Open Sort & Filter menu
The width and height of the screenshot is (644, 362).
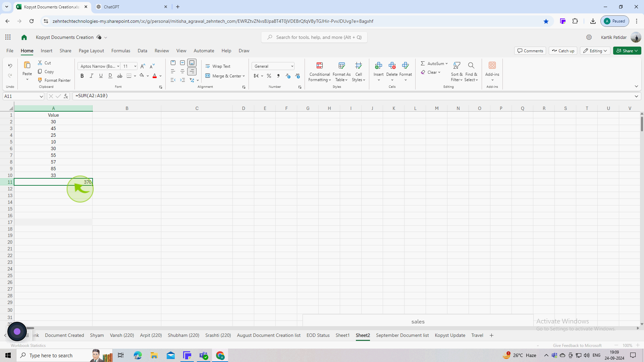pyautogui.click(x=457, y=71)
